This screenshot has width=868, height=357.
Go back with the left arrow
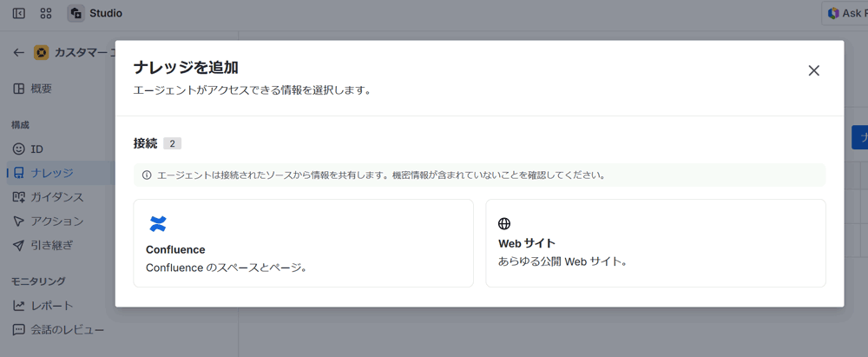tap(19, 53)
